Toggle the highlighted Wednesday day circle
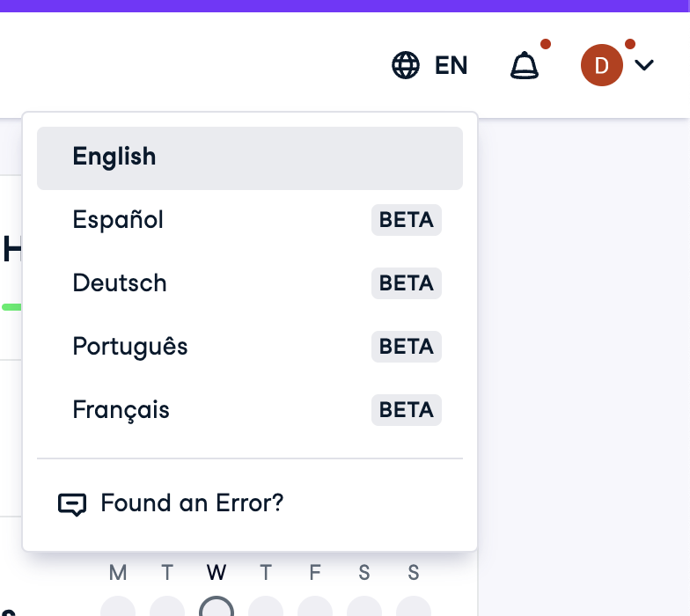Viewport: 690px width, 616px height. 217,608
